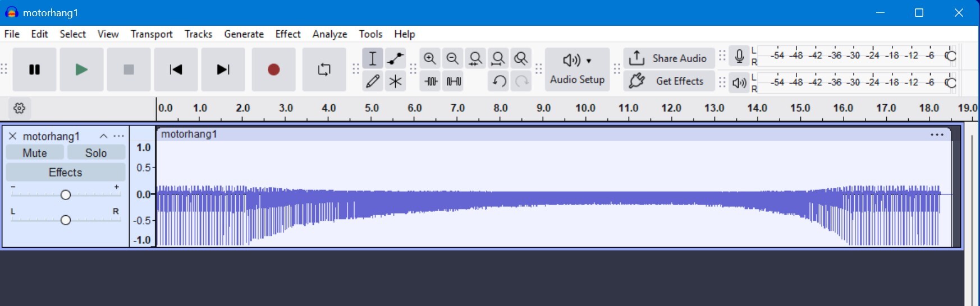This screenshot has width=980, height=306.
Task: Skip to start of the project
Action: click(x=176, y=69)
